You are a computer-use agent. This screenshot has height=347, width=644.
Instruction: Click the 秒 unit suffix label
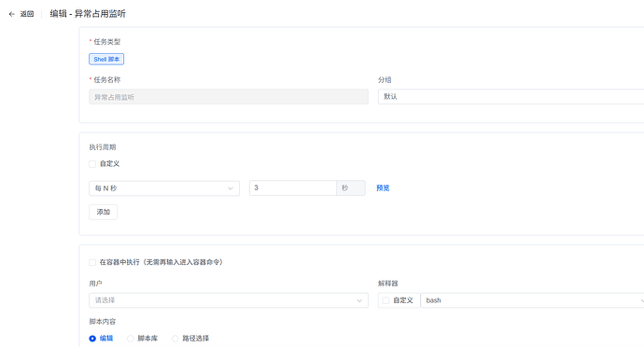(351, 187)
